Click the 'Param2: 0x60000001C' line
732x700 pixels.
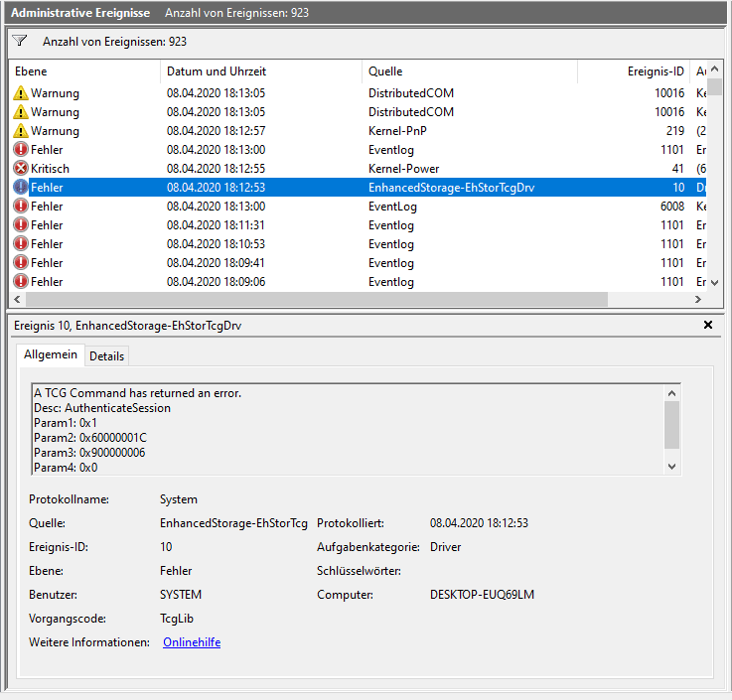point(90,438)
